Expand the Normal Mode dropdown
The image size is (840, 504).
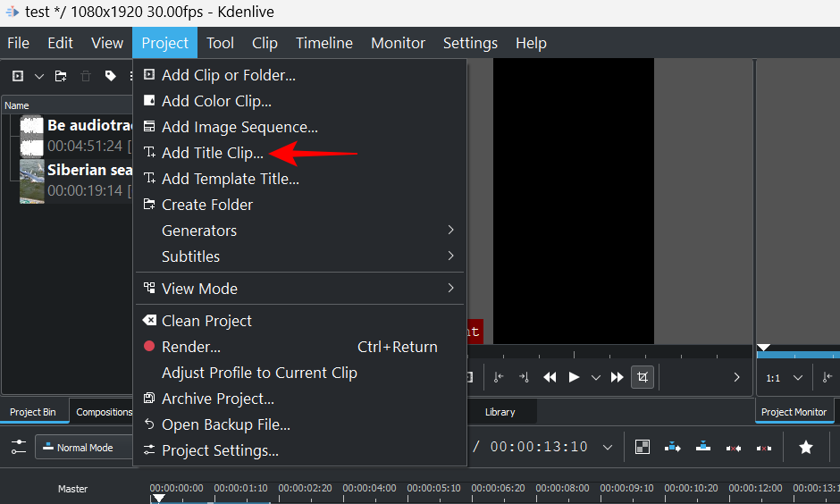pos(84,448)
